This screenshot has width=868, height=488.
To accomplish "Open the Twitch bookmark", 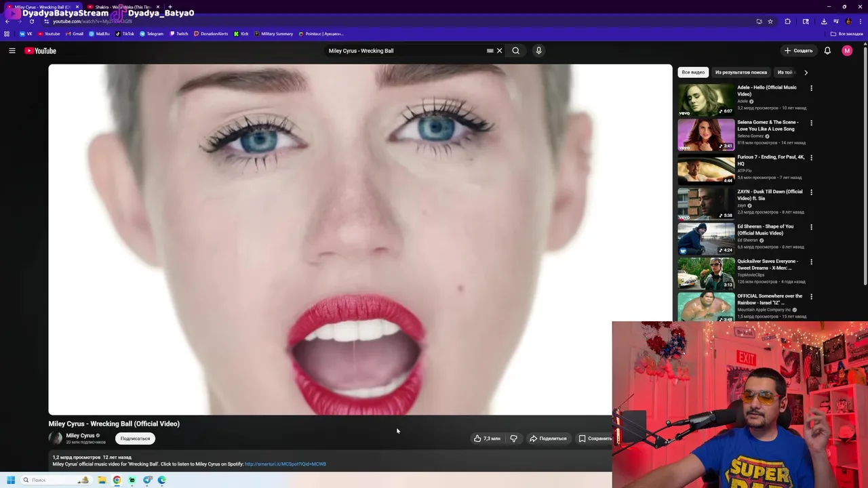I will [179, 34].
